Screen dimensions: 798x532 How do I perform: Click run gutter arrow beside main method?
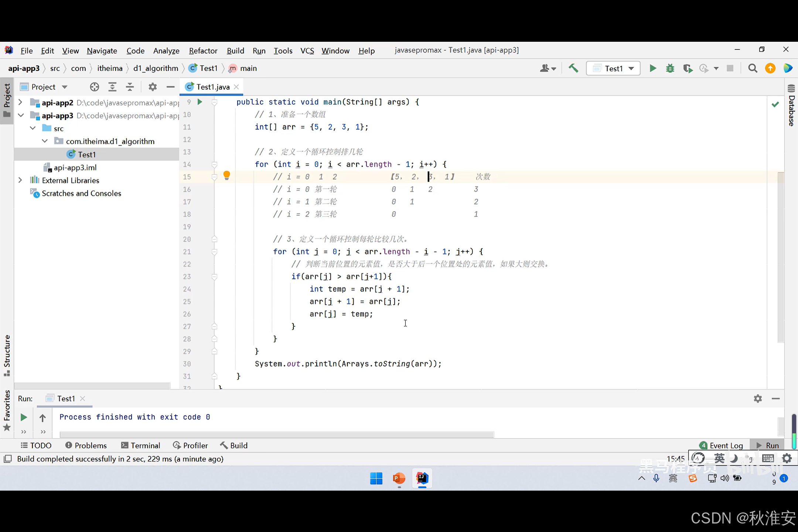pyautogui.click(x=200, y=102)
